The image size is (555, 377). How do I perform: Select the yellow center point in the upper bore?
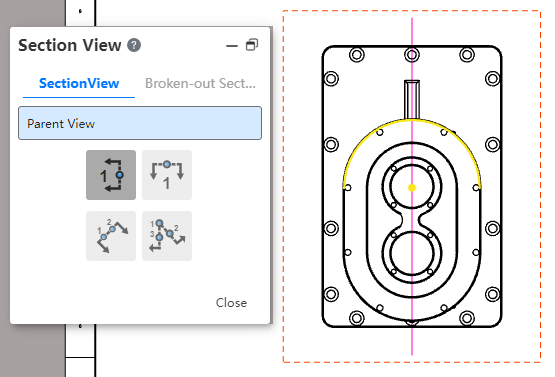(x=412, y=188)
